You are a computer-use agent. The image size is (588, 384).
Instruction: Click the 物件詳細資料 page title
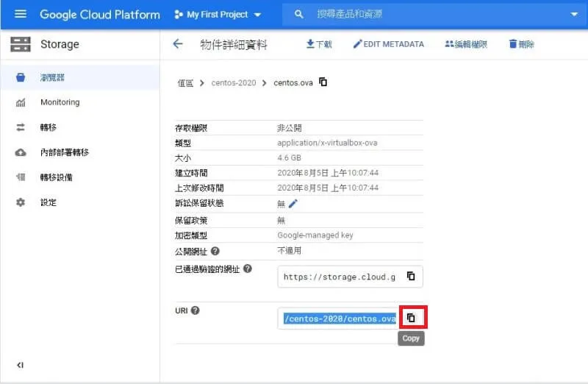pyautogui.click(x=234, y=45)
